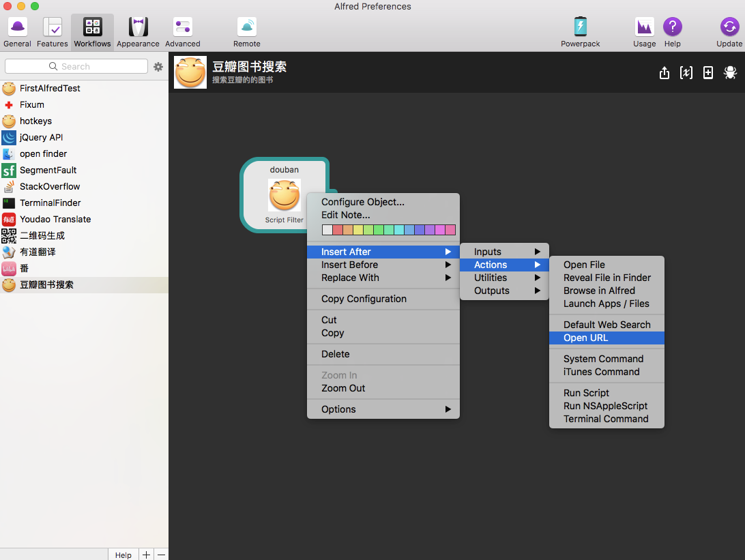This screenshot has height=560, width=745.
Task: Expand the Outputs submenu
Action: click(x=505, y=291)
